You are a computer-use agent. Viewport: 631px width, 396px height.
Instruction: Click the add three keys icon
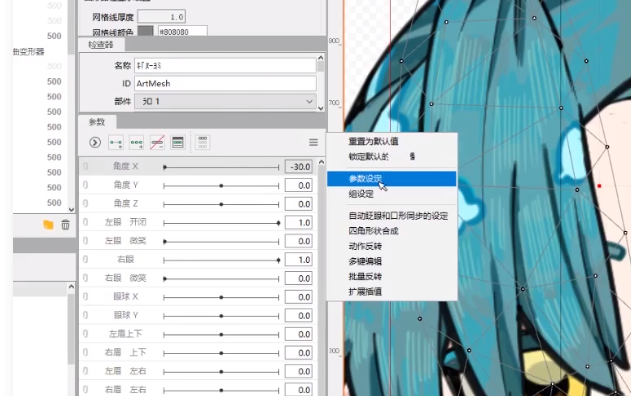click(136, 142)
